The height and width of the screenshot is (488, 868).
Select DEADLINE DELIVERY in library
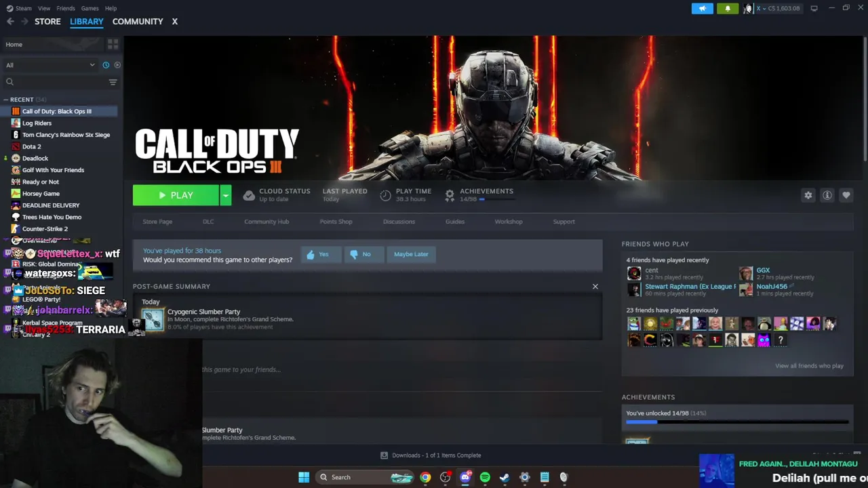[x=51, y=205]
